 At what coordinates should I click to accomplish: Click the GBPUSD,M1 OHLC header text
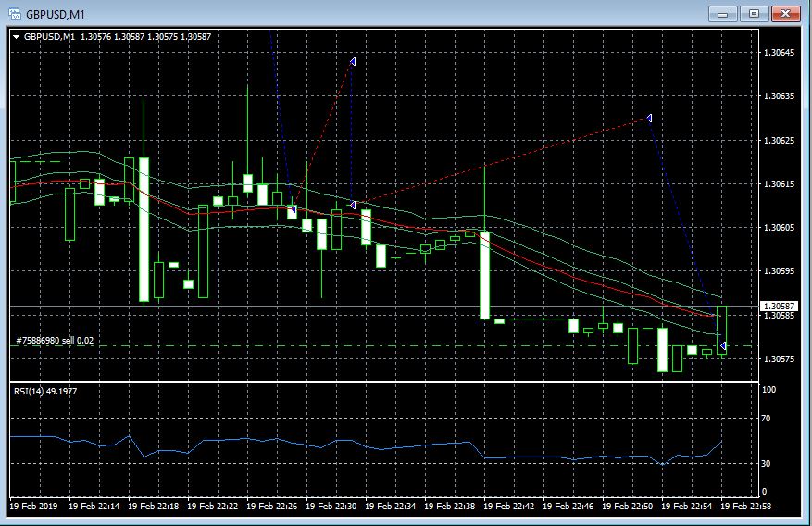[118, 37]
